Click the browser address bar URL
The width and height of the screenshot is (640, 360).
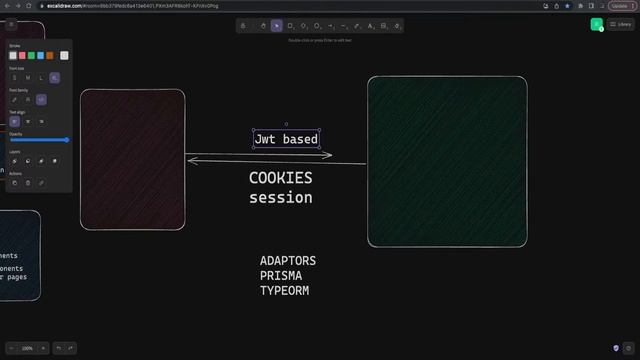pos(132,6)
